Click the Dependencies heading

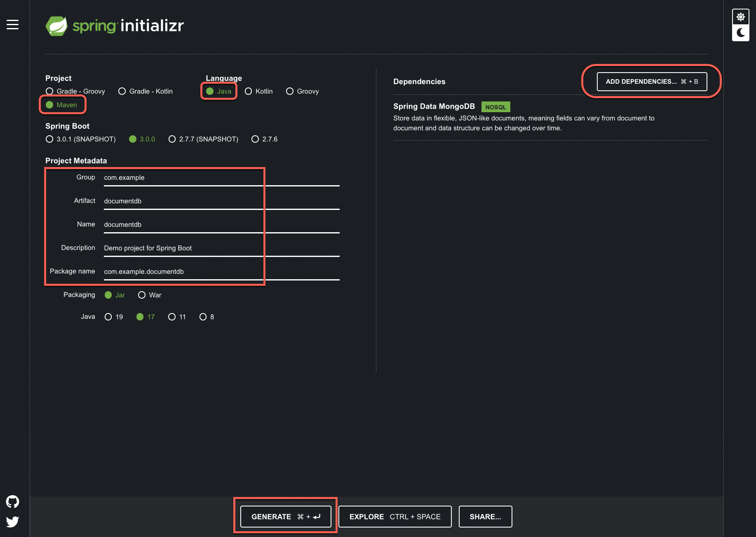(x=419, y=82)
